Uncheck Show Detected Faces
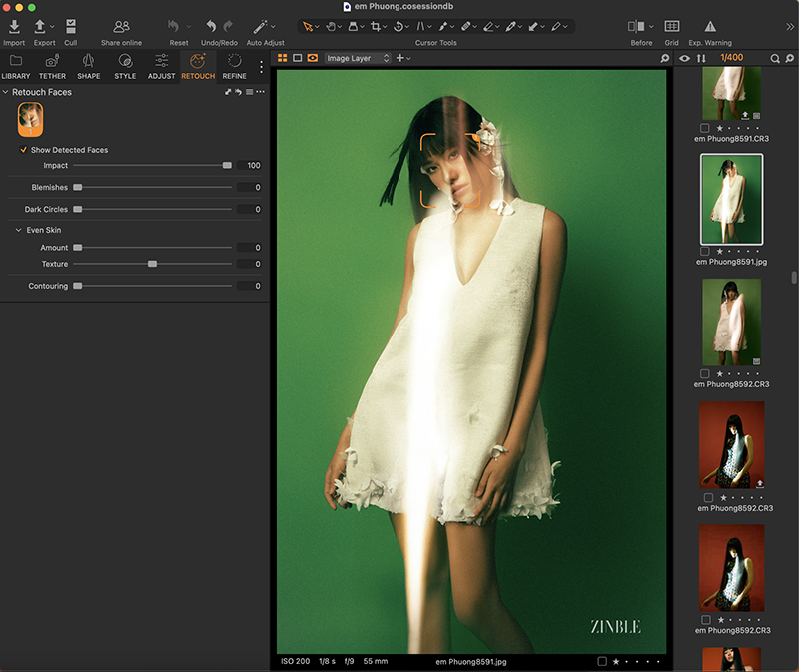The height and width of the screenshot is (672, 799). [x=23, y=150]
